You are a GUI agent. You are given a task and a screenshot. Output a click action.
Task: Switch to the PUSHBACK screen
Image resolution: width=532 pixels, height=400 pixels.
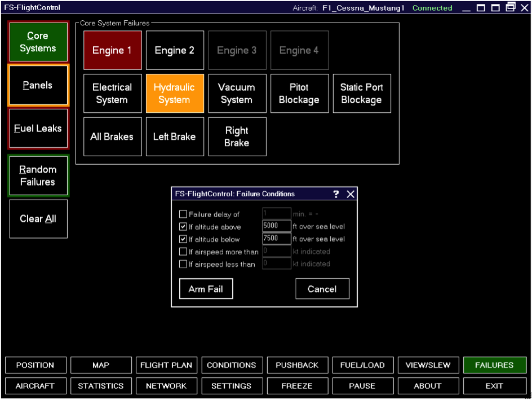(297, 365)
